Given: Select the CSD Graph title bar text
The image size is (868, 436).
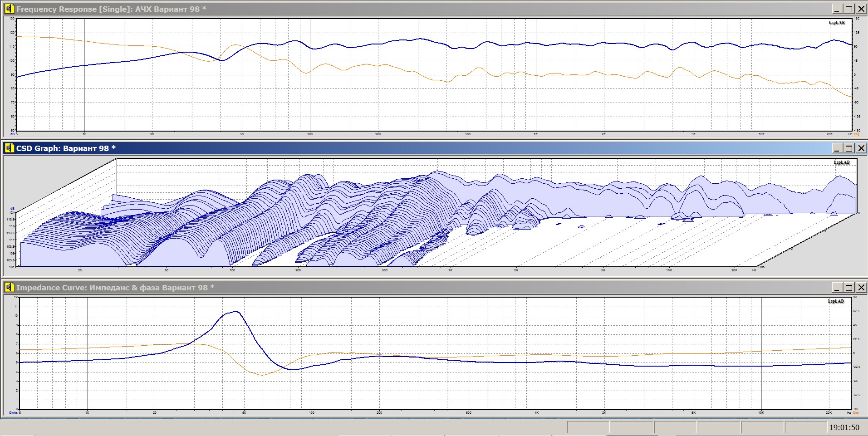Looking at the screenshot, I should coord(66,148).
